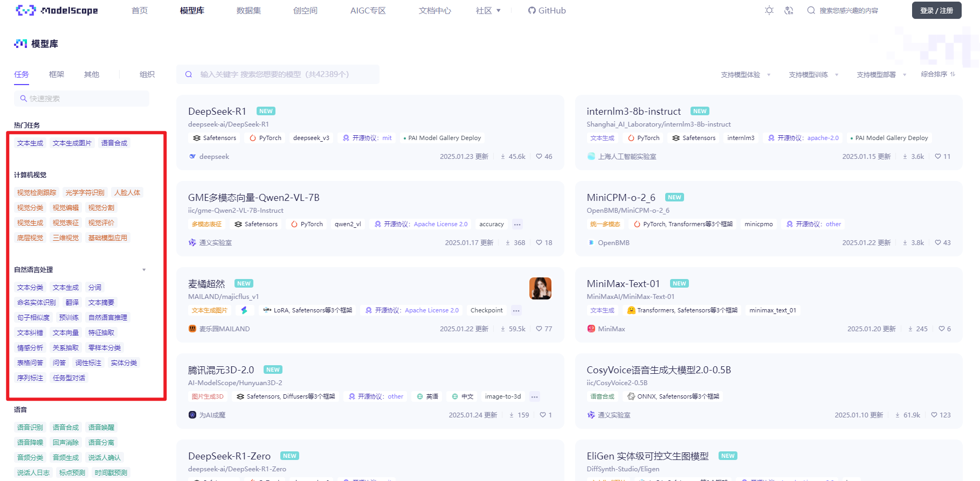This screenshot has width=980, height=481.
Task: Click the OpenBMB organization icon
Action: [591, 243]
